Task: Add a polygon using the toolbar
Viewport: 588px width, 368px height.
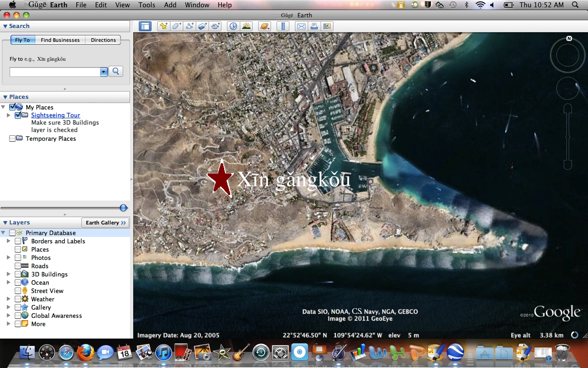Action: pos(176,26)
